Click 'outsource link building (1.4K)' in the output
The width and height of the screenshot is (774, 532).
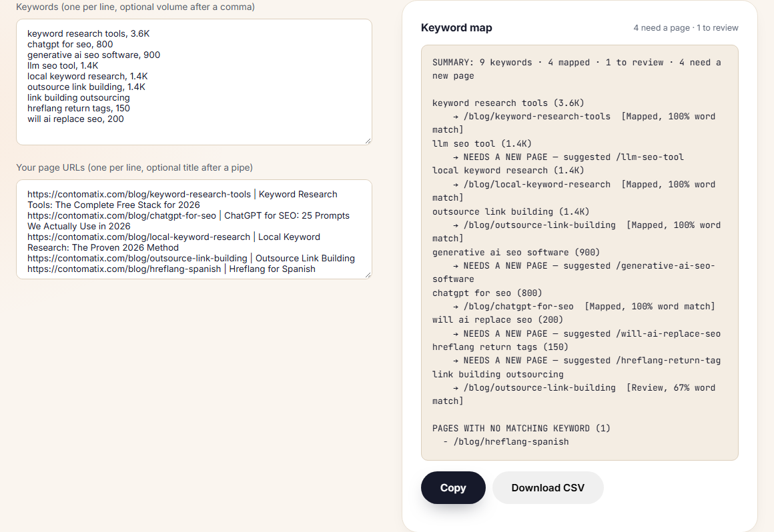point(510,211)
